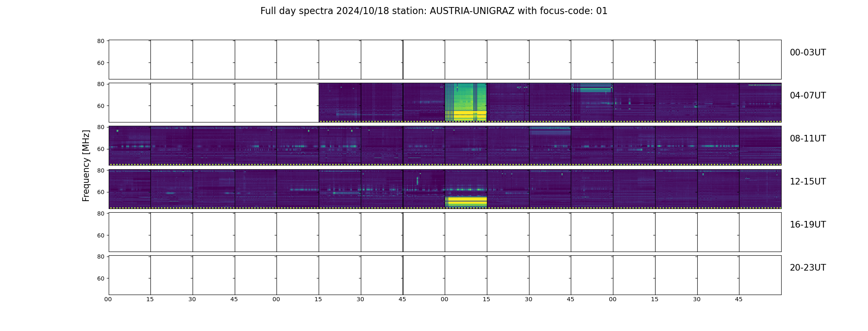Select the 80 tick of the 12-15UT row

click(100, 170)
